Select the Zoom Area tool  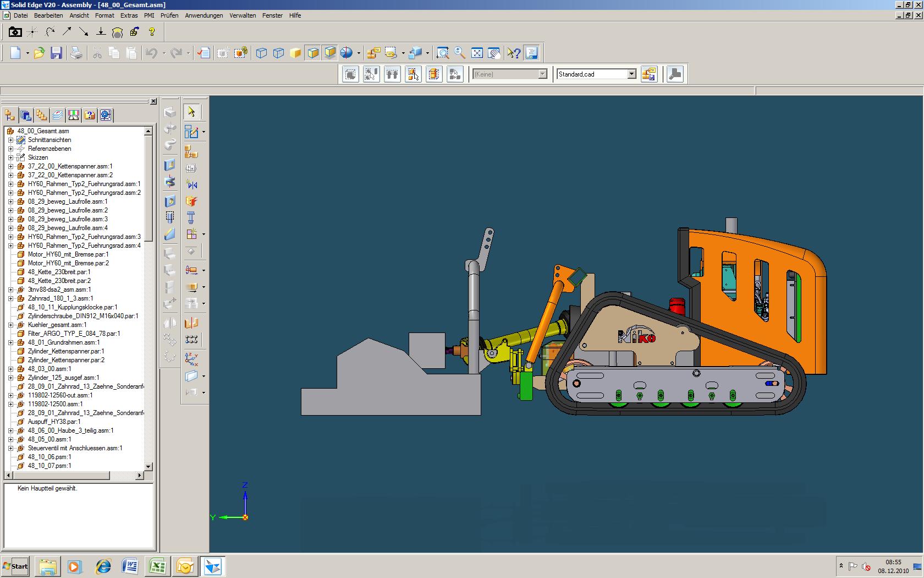coord(442,53)
